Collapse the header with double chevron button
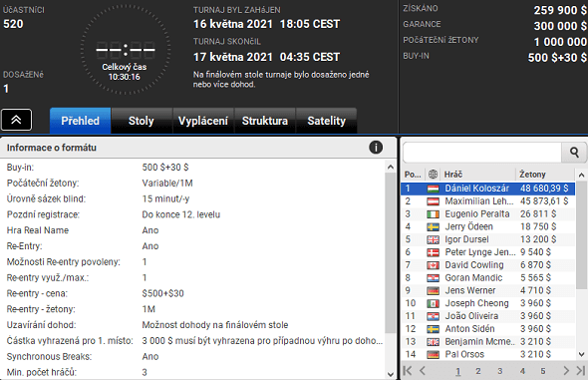This screenshot has width=588, height=380. (16, 120)
